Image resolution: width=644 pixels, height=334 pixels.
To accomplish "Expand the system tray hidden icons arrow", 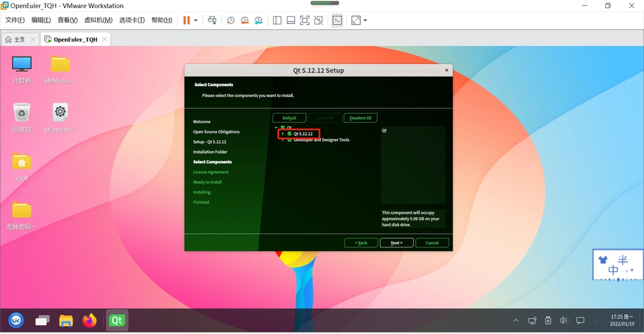I will [x=517, y=321].
